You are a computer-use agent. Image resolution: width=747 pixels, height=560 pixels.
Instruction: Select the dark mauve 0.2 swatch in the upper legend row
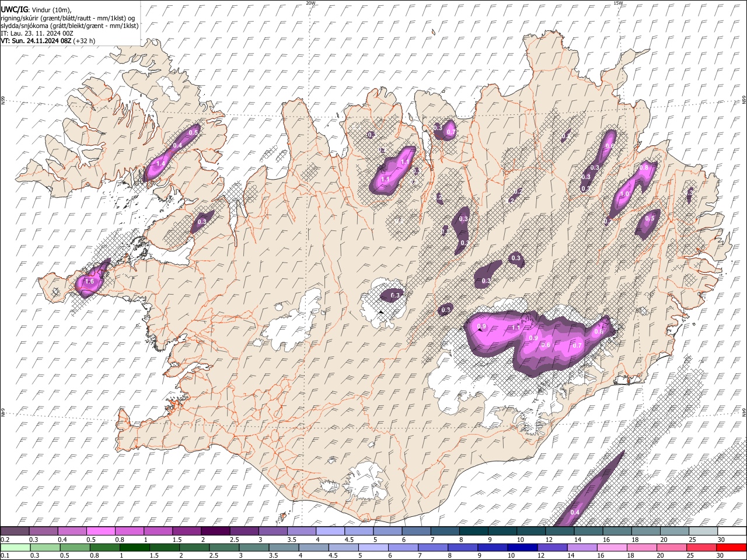tap(15, 531)
